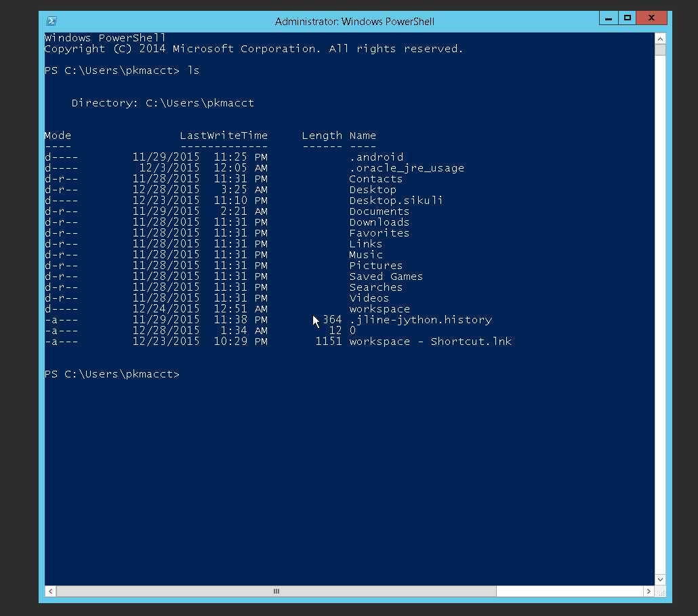
Task: Click the window title 'Administrator: Windows PowerShell'
Action: (354, 22)
